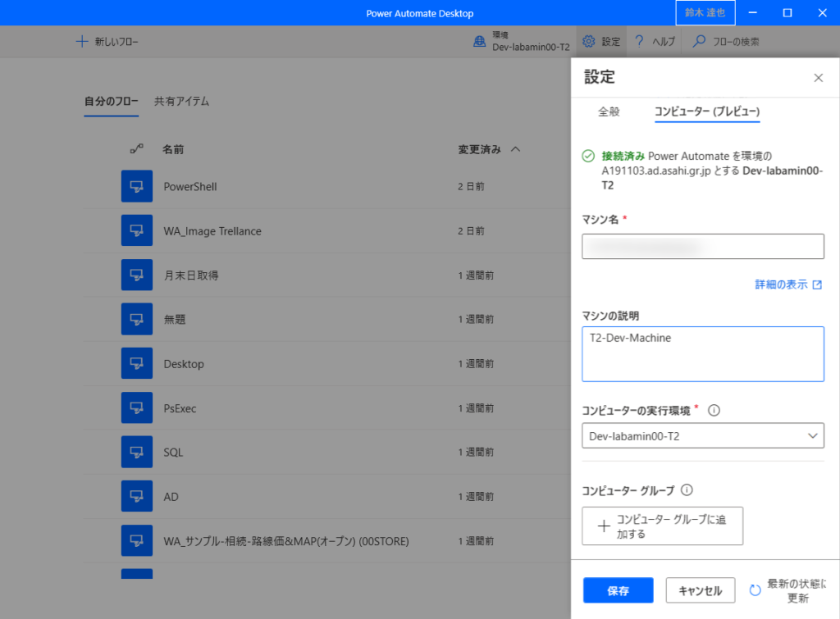Click the AD flow icon

click(137, 496)
